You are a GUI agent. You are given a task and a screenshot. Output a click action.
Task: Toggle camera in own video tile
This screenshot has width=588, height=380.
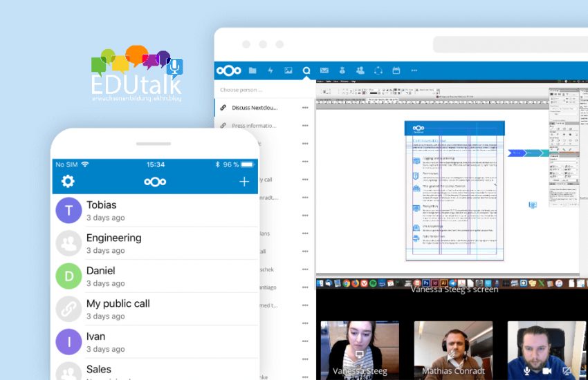coord(546,370)
